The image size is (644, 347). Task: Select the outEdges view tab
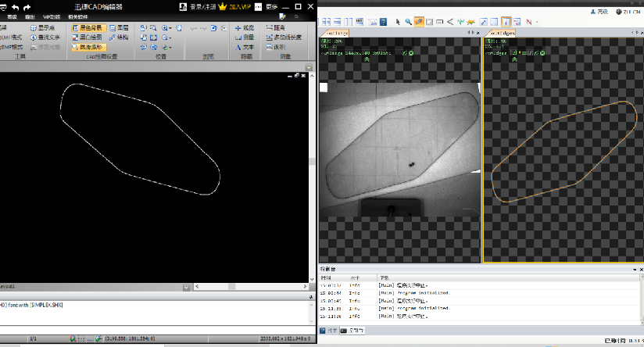501,34
